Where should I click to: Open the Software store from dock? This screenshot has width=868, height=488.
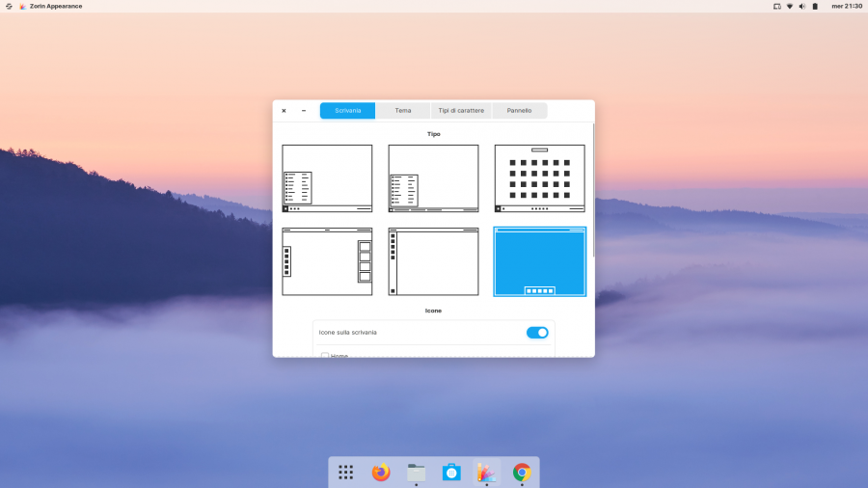tap(451, 472)
